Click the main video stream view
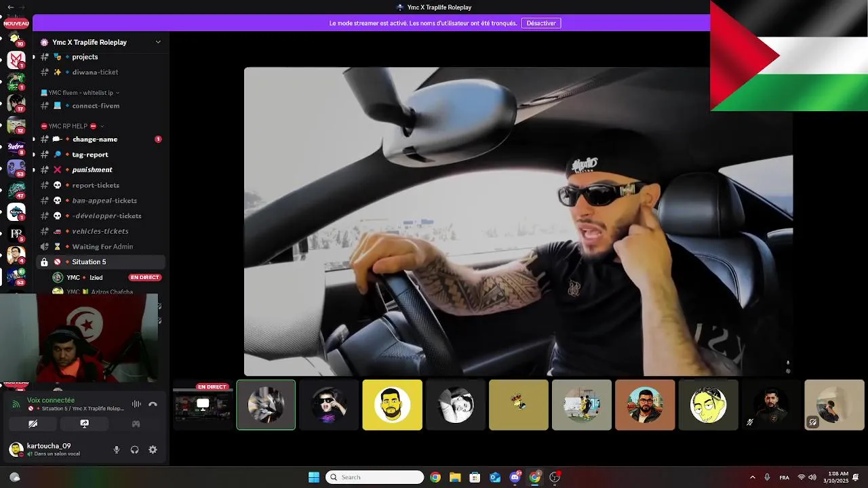The width and height of the screenshot is (868, 488). pos(518,222)
